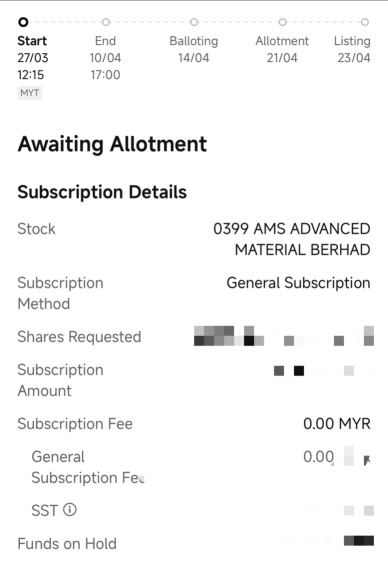Click the Subscription Amount label
388x565 pixels.
pos(61,380)
